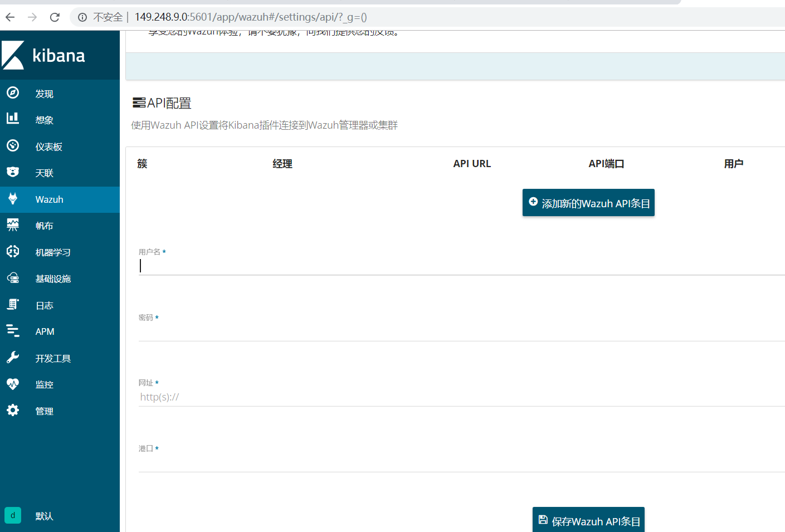Open the APM bars icon

click(13, 330)
